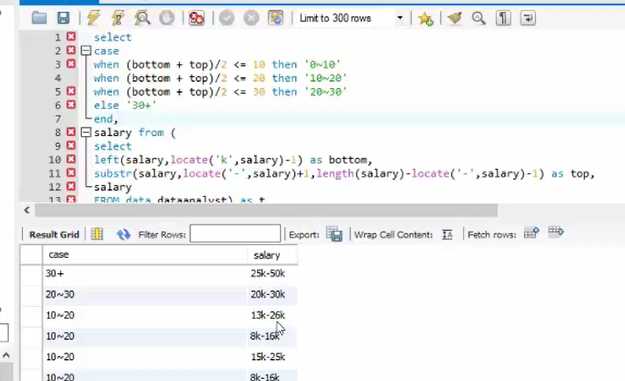Click line number 7 in the gutter
The height and width of the screenshot is (381, 625).
58,119
